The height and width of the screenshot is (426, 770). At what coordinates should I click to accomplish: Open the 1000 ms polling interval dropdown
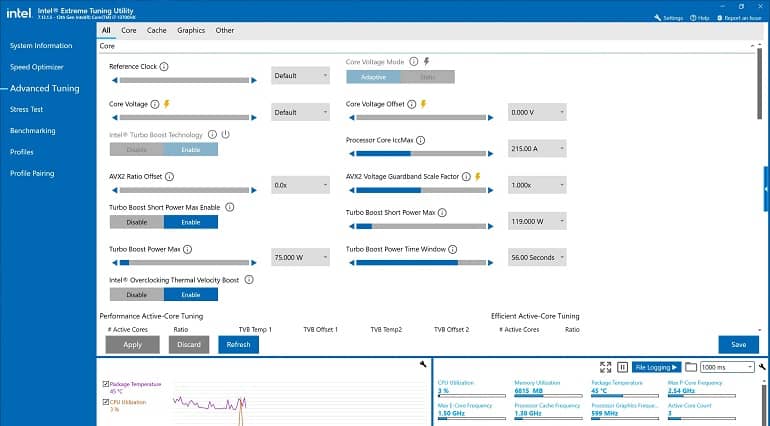[727, 368]
